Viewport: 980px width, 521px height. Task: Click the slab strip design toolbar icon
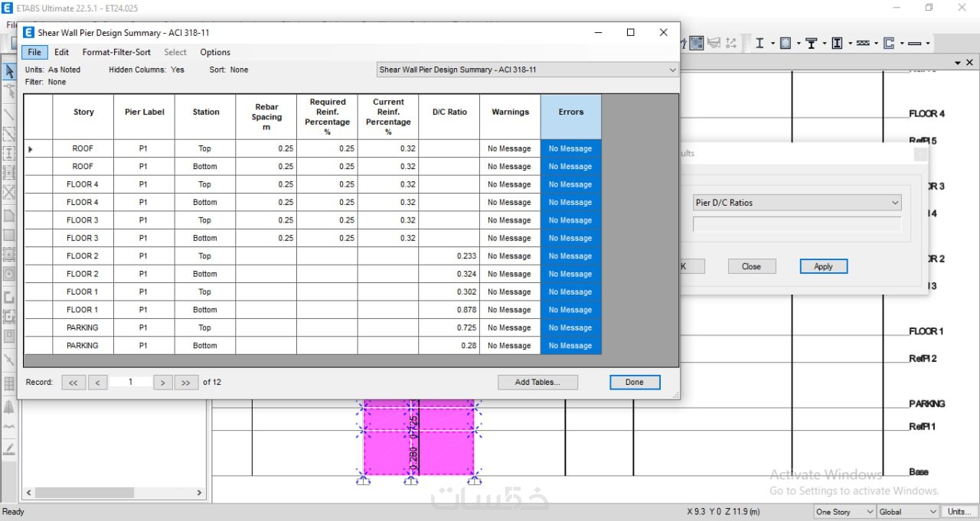coord(863,43)
